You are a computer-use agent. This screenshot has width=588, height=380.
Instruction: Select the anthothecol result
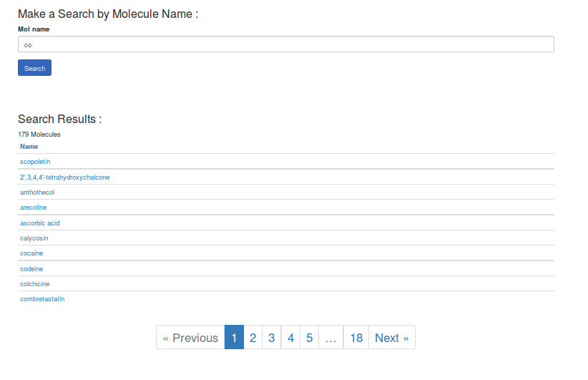(37, 193)
